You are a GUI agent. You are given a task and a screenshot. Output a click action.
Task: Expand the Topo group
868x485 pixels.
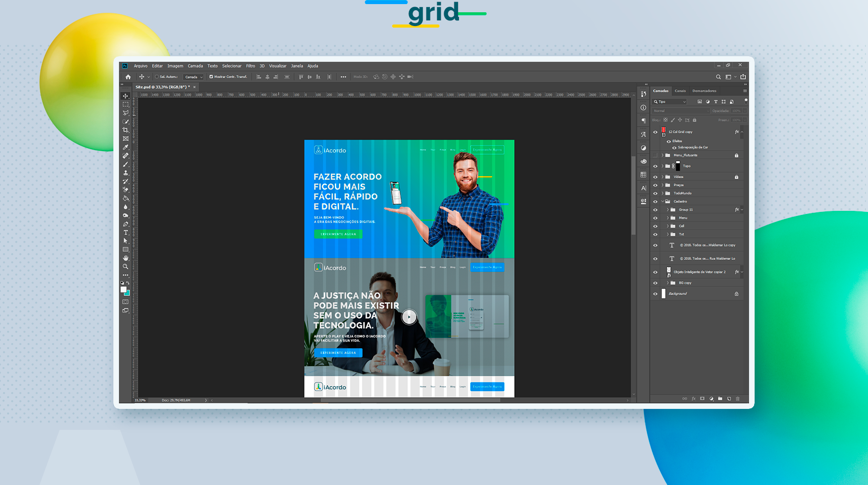663,166
